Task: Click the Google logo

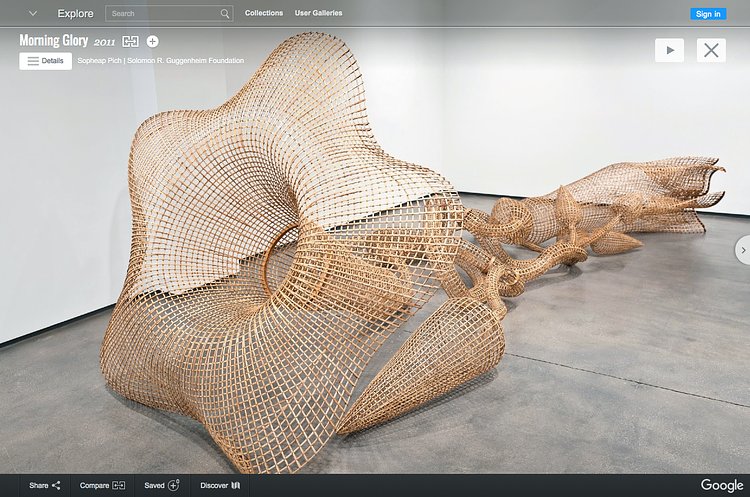Action: pos(721,485)
